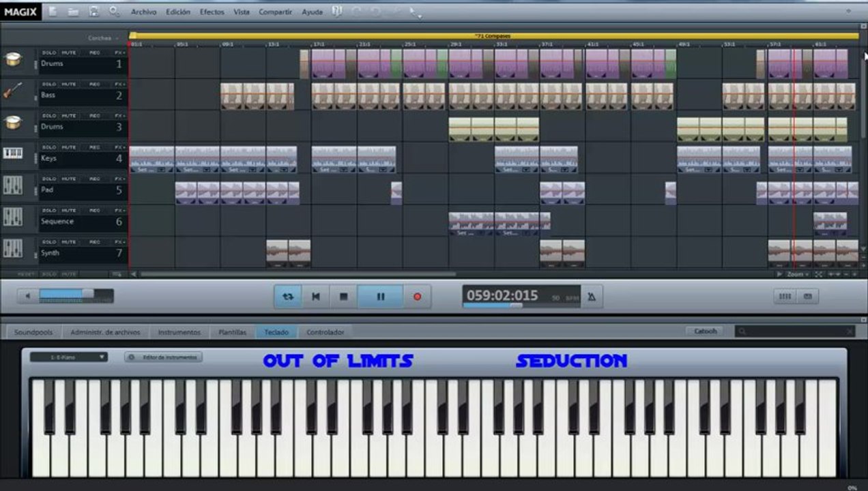Open the Vista menu

[242, 12]
